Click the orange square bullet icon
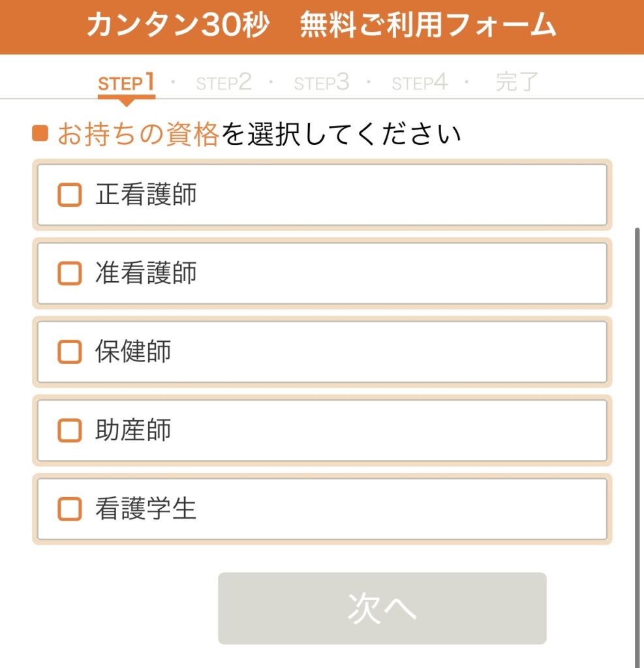644x668 pixels. [40, 134]
